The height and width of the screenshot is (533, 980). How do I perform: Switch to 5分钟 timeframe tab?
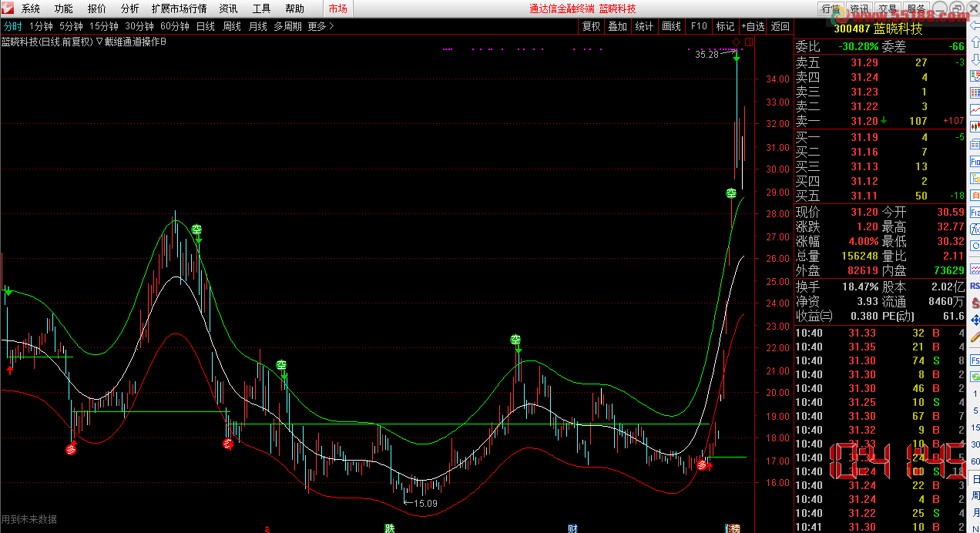click(71, 26)
